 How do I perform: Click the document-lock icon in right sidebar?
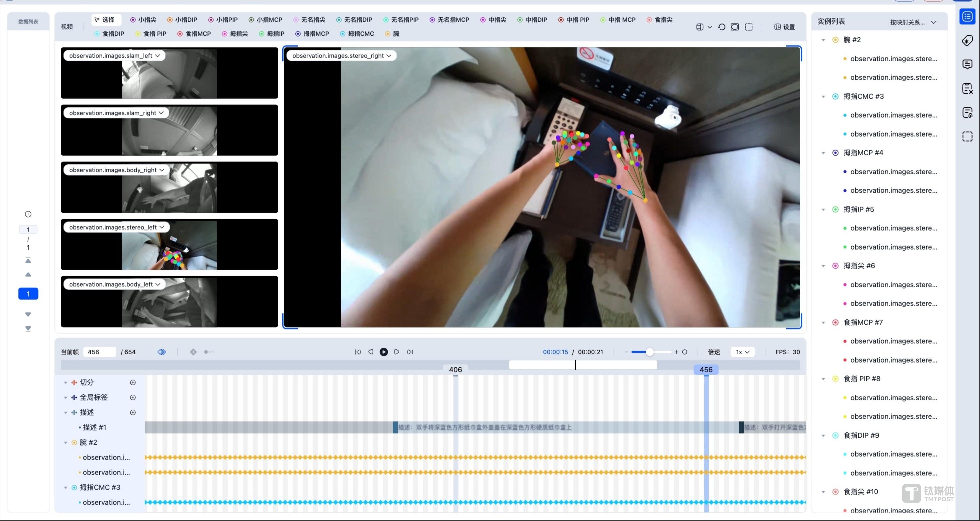point(967,113)
